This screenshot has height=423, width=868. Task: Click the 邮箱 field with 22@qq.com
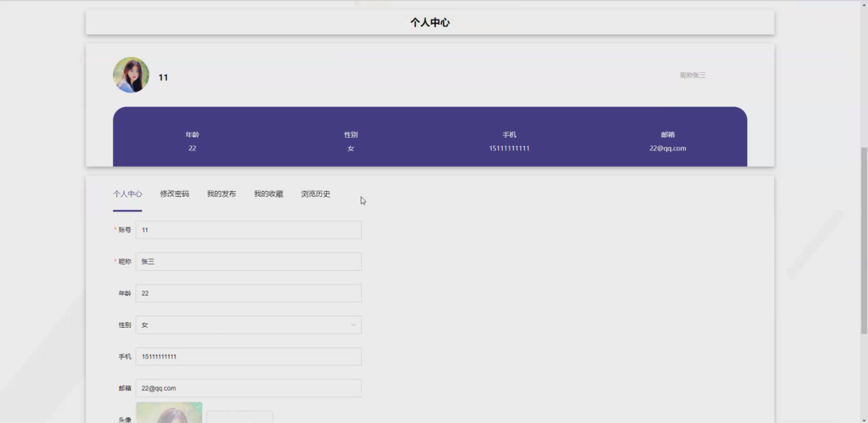249,388
